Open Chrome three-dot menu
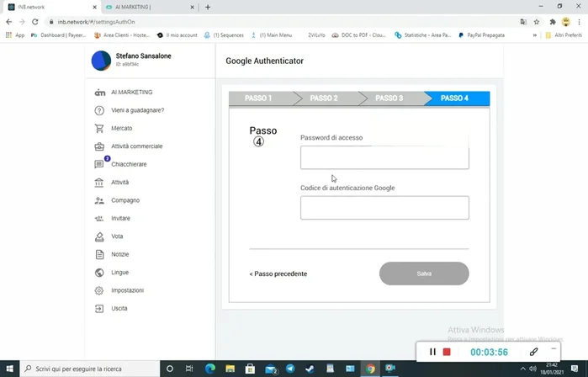The height and width of the screenshot is (377, 588). [x=580, y=21]
